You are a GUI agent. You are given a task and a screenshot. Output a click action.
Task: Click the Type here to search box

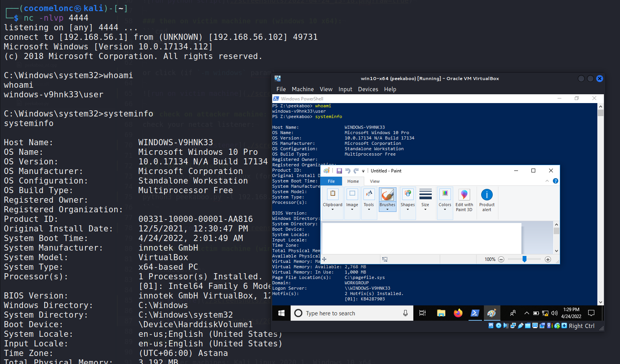[x=352, y=313]
